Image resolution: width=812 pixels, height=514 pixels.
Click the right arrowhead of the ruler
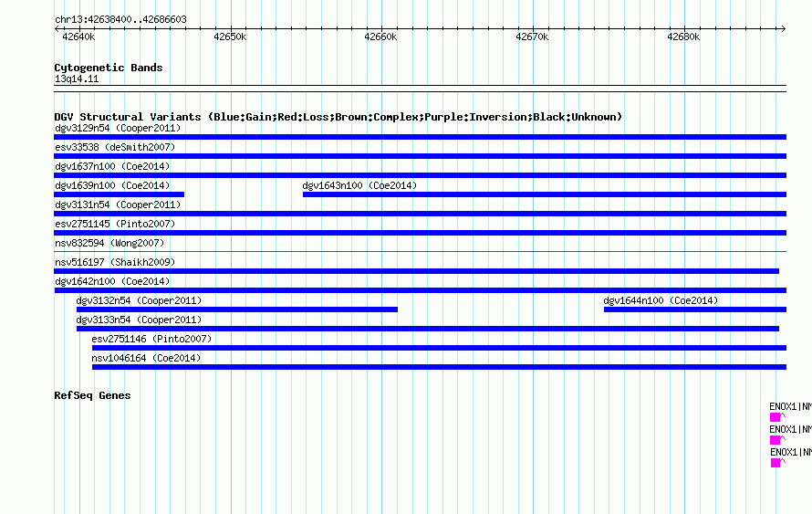pyautogui.click(x=783, y=29)
